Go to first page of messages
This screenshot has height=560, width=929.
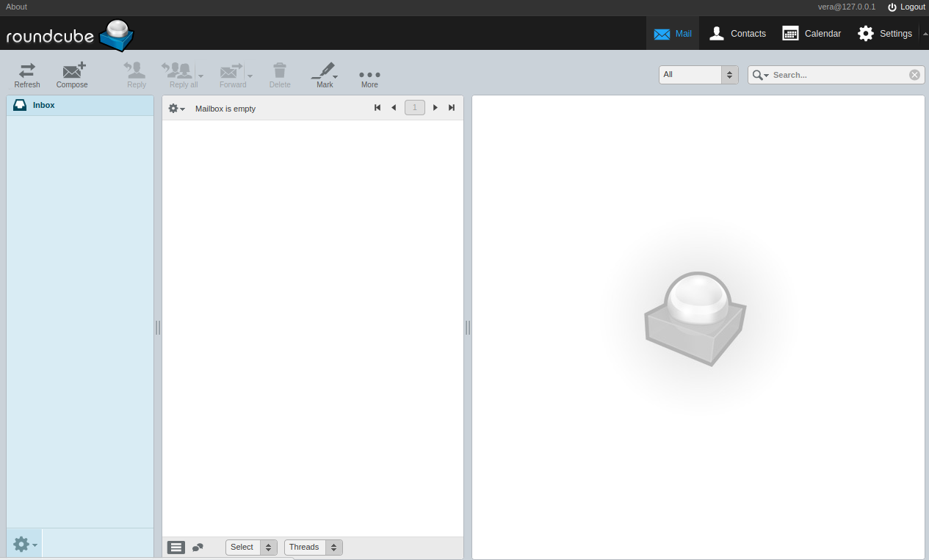(377, 108)
